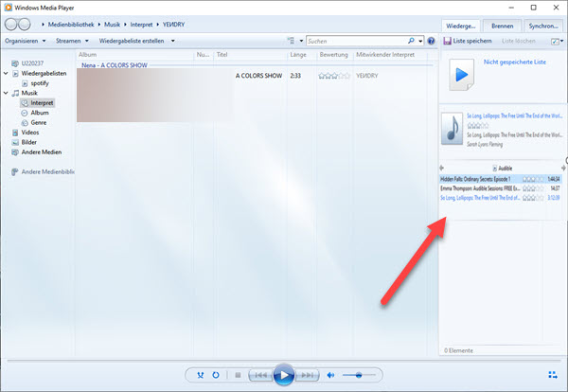Image resolution: width=568 pixels, height=392 pixels.
Task: Open Videos library in sidebar
Action: [30, 133]
